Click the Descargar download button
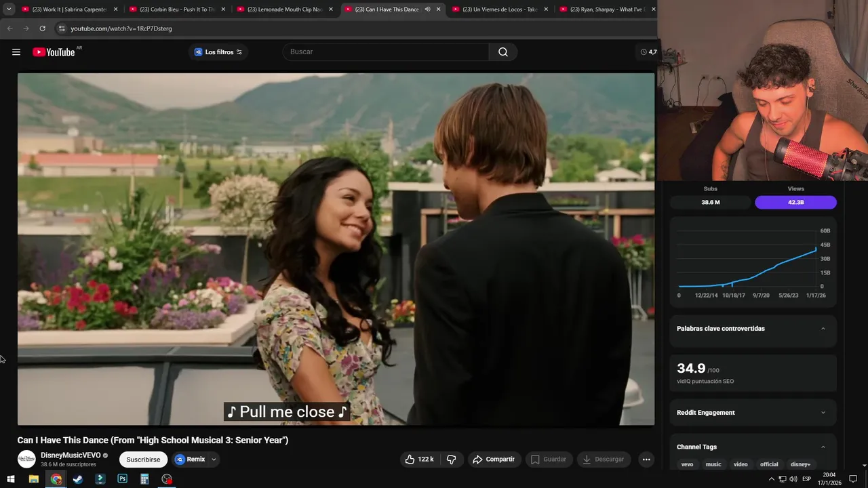 [x=604, y=460]
